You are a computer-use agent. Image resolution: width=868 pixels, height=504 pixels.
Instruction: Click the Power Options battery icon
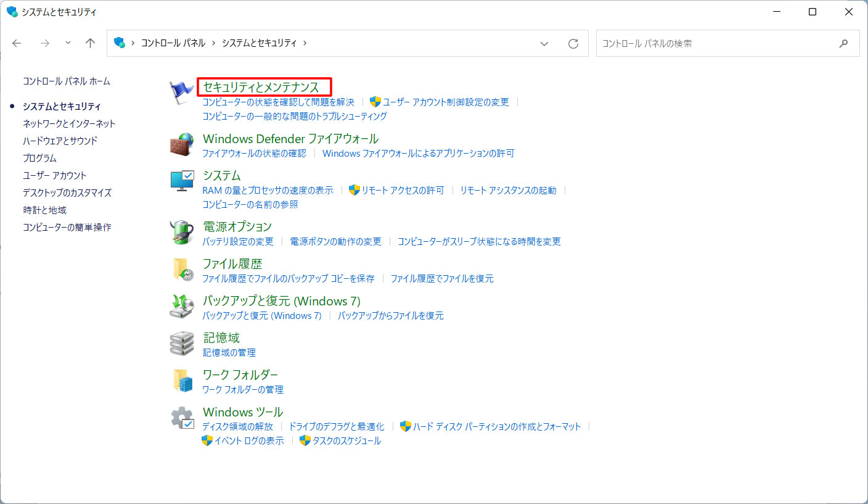tap(182, 233)
